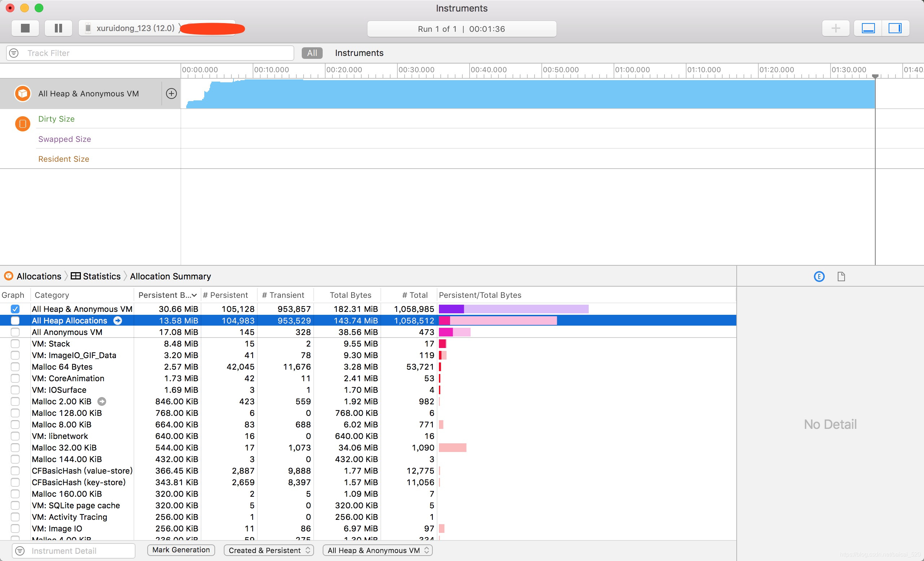Open the All Heap & Anonymous VM popup
The image size is (924, 561).
click(x=377, y=550)
